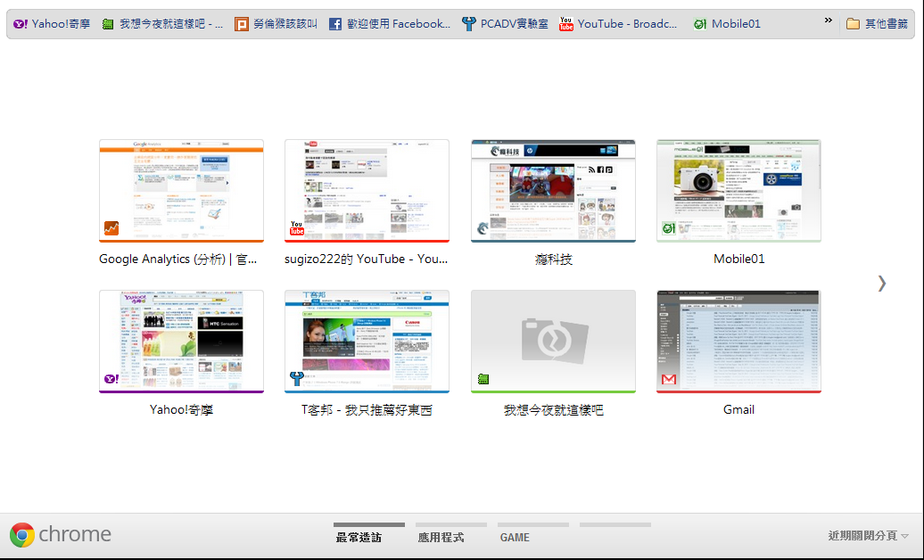Open the 其他書籤 folder
Image resolution: width=924 pixels, height=560 pixels.
pyautogui.click(x=877, y=24)
